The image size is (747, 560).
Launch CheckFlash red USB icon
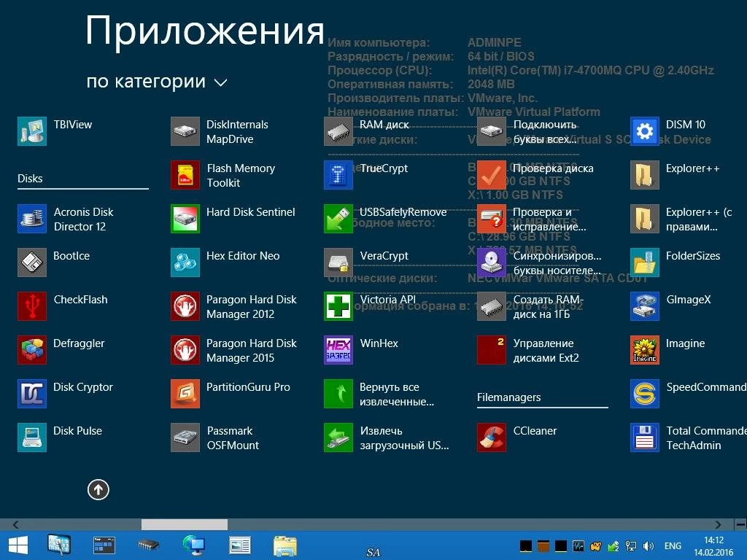32,306
